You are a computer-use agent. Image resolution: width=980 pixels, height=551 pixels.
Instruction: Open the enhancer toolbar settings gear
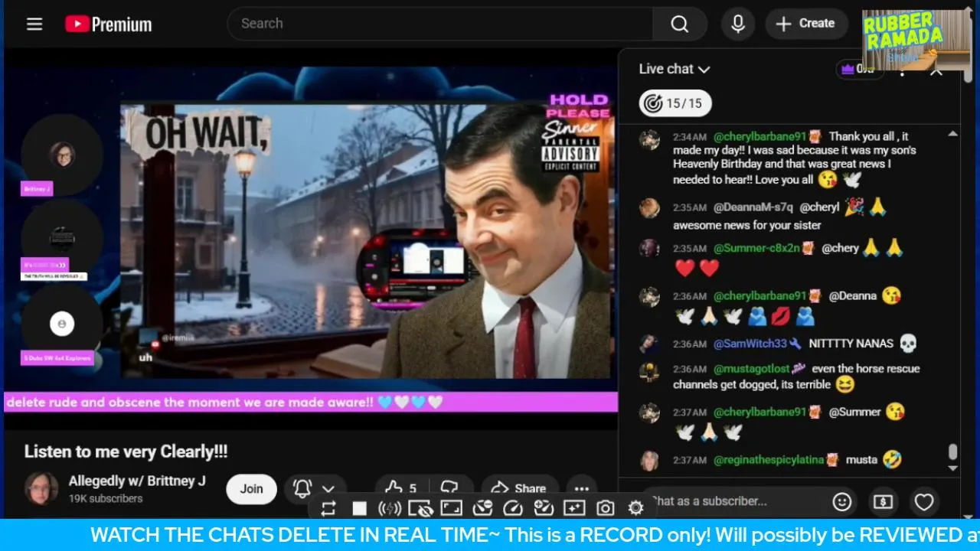tap(635, 508)
